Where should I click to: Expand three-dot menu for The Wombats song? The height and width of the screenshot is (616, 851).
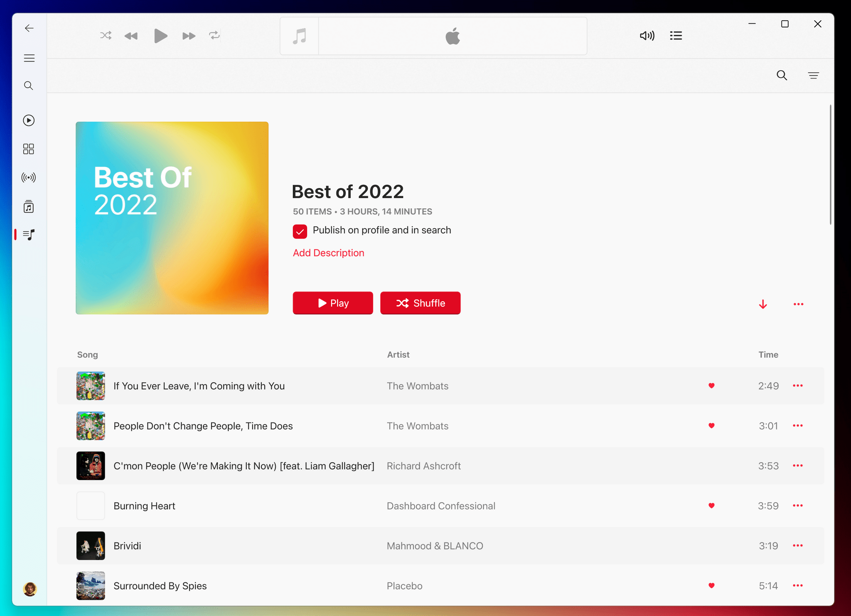click(x=798, y=385)
